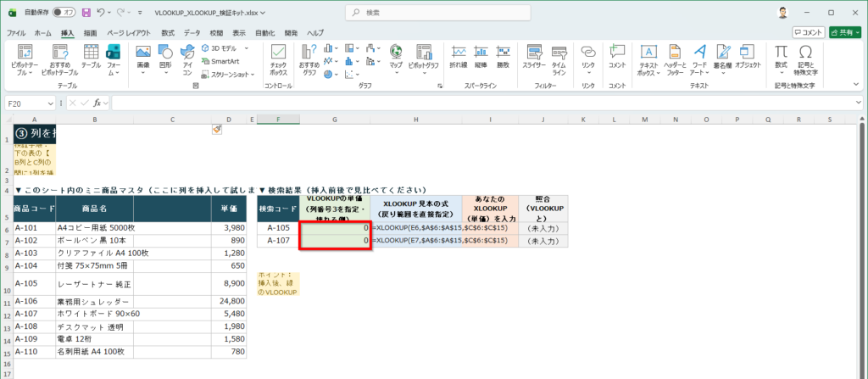Image resolution: width=868 pixels, height=379 pixels.
Task: Click the paste options brush icon
Action: click(x=217, y=129)
